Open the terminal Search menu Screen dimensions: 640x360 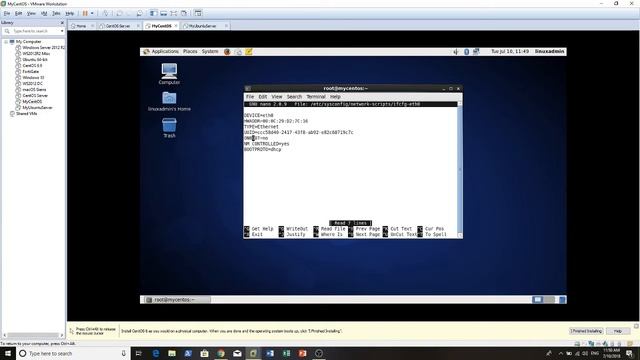294,97
